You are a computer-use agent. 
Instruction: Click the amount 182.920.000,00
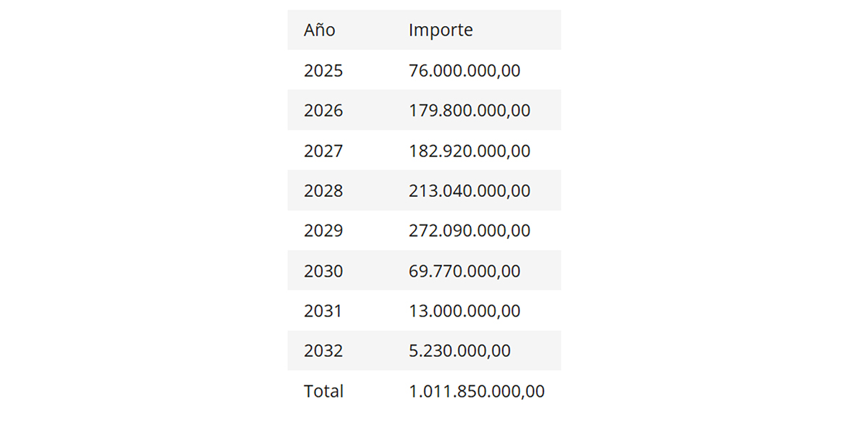(469, 151)
